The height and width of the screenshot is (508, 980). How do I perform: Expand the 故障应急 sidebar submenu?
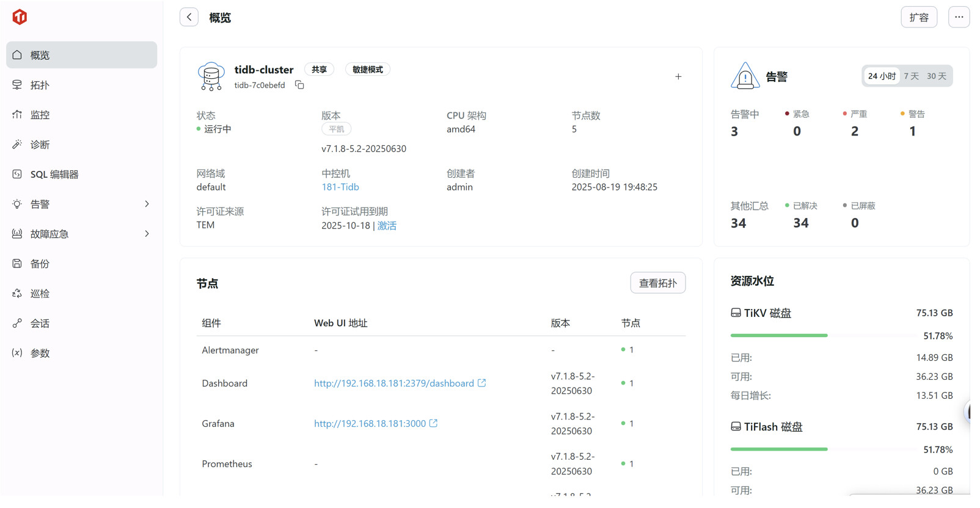(x=147, y=234)
